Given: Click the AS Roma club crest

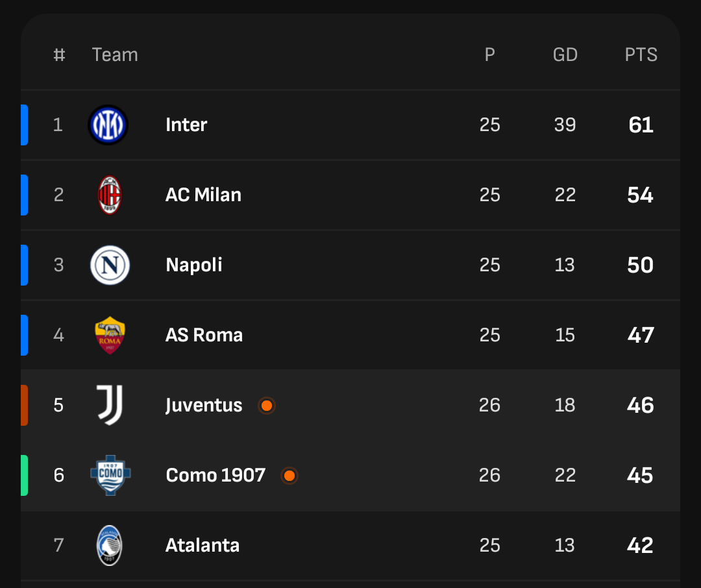Looking at the screenshot, I should point(110,335).
